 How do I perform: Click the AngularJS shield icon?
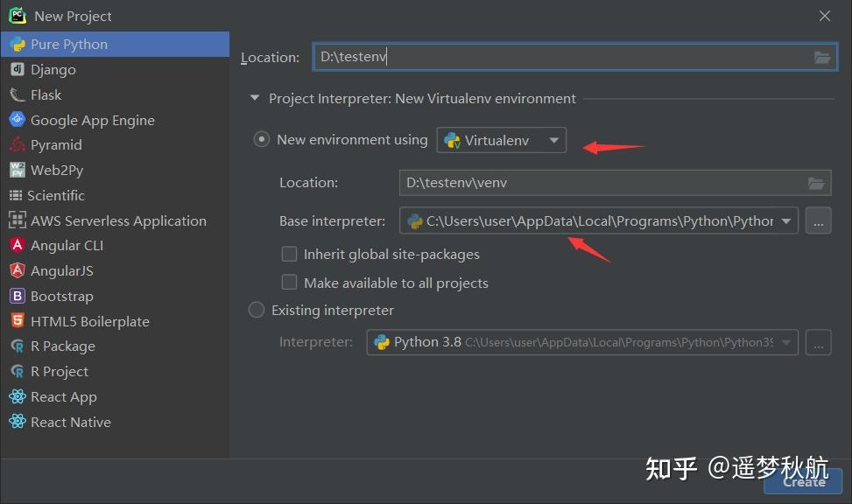18,269
